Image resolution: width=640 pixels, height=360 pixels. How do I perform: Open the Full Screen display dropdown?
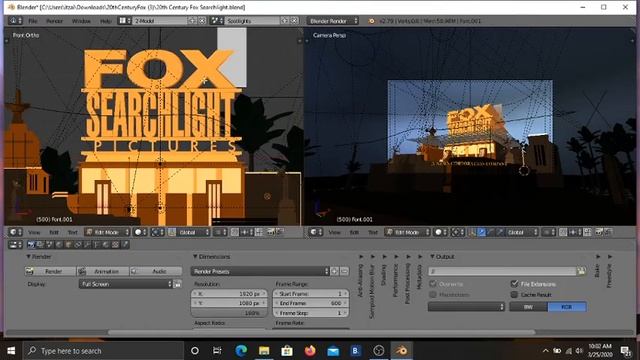pos(126,284)
